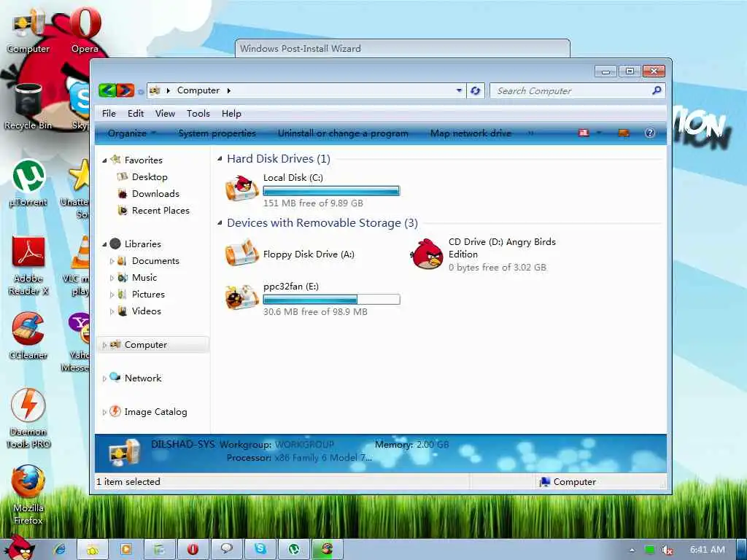Open Adobe Reader X desktop shortcut
This screenshot has width=747, height=560.
pos(28,265)
